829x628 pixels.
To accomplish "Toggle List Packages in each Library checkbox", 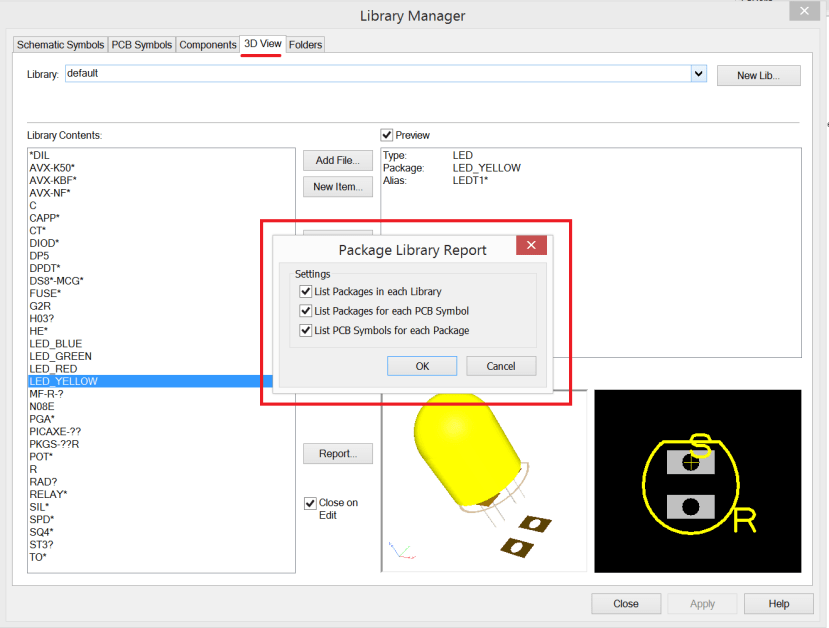I will pyautogui.click(x=306, y=291).
